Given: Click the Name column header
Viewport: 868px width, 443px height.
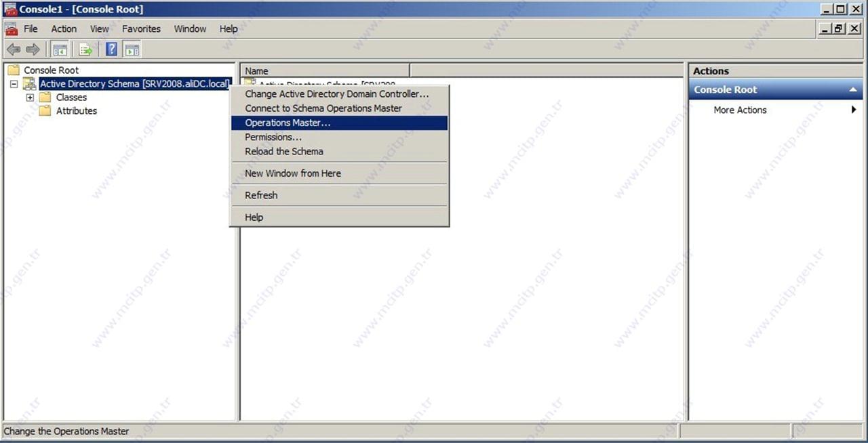Looking at the screenshot, I should point(325,70).
